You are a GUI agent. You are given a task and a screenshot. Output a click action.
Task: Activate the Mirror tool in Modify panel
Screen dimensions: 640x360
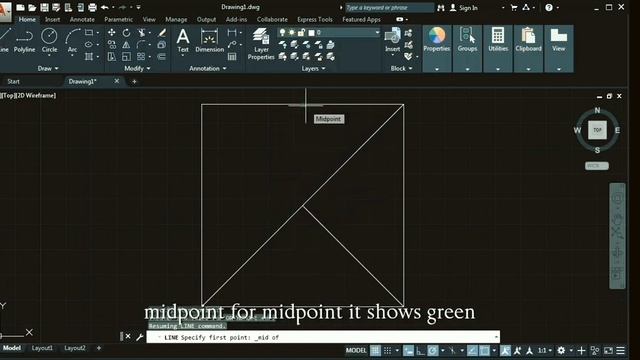point(127,44)
